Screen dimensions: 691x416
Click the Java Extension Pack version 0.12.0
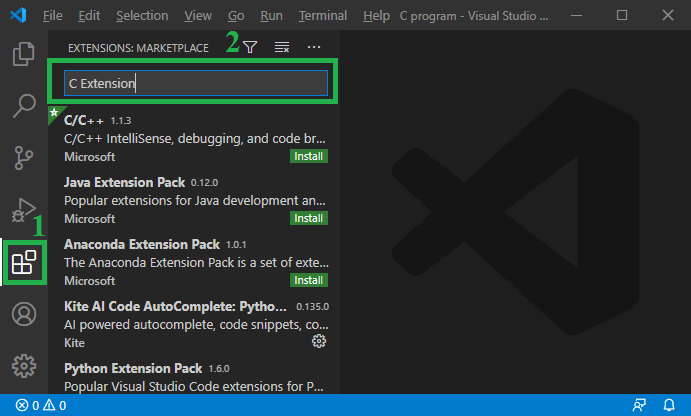pos(204,182)
